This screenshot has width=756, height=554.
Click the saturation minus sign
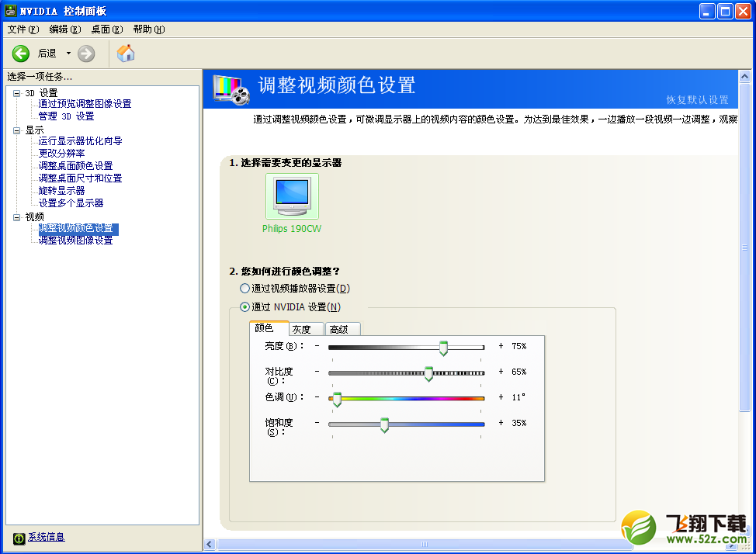[x=317, y=422]
